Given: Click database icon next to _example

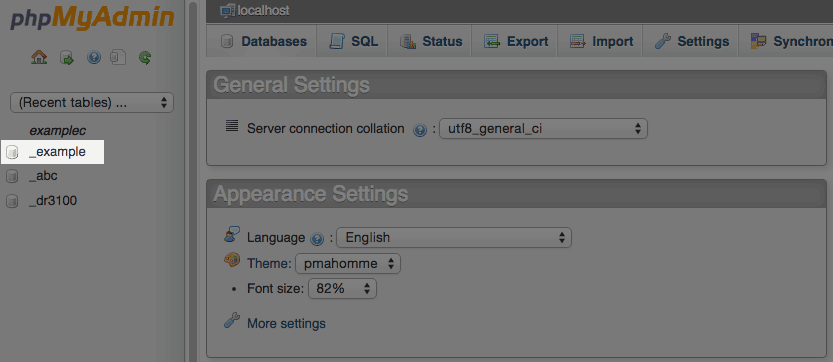Looking at the screenshot, I should (12, 153).
